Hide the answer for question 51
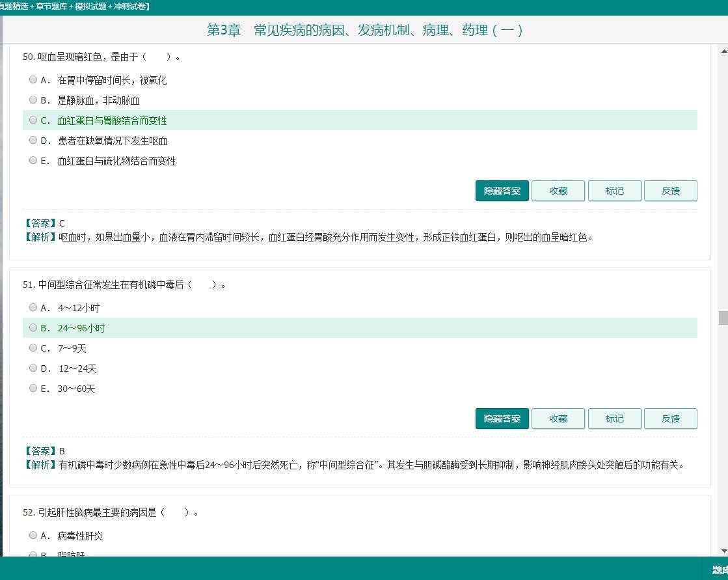728x580 pixels. pyautogui.click(x=502, y=419)
